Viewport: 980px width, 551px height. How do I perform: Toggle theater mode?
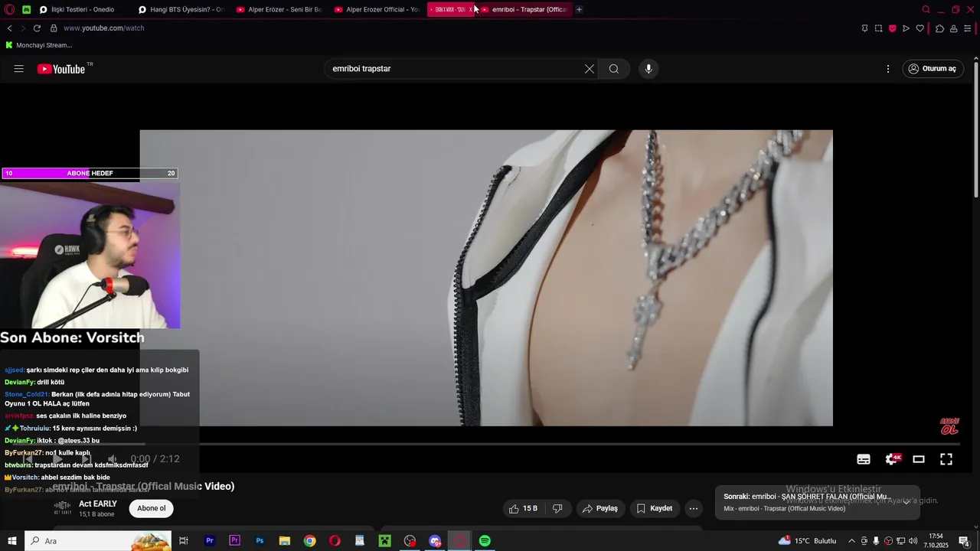coord(919,459)
